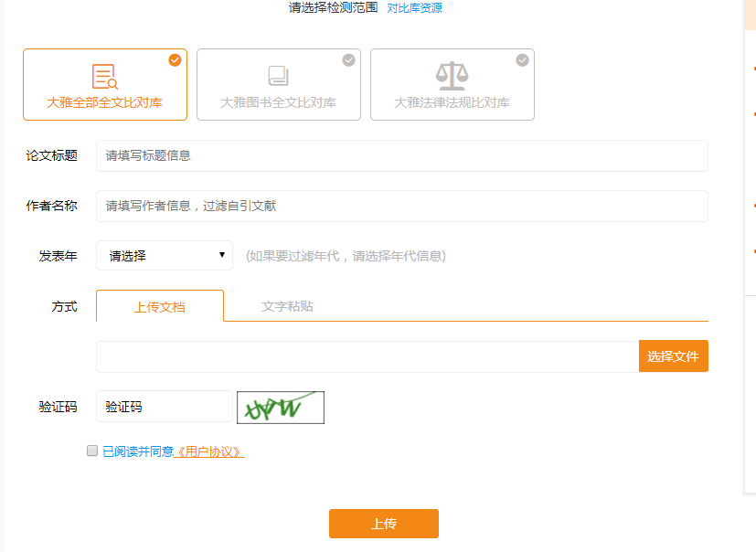The height and width of the screenshot is (552, 756).
Task: Focus the 验证码 input field
Action: (x=165, y=407)
